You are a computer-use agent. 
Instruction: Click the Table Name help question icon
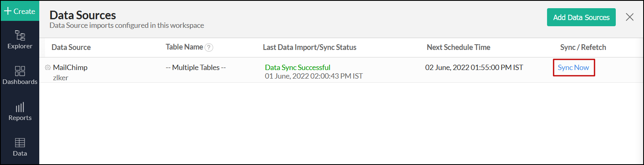coord(209,47)
